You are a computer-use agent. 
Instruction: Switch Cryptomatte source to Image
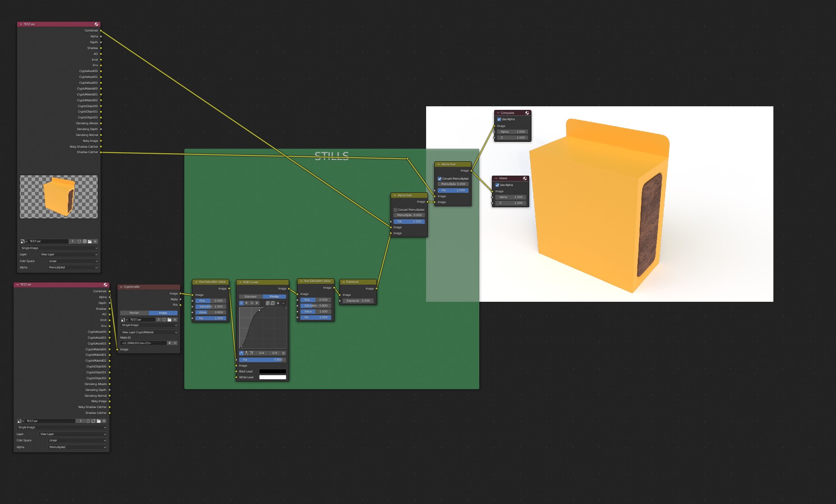point(163,313)
